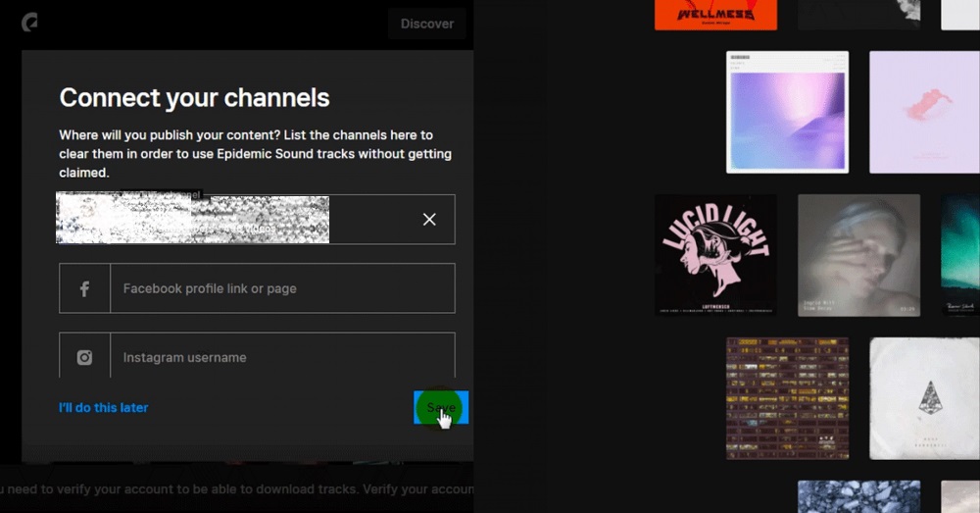980x513 pixels.
Task: Click the building windows album cover
Action: (787, 398)
